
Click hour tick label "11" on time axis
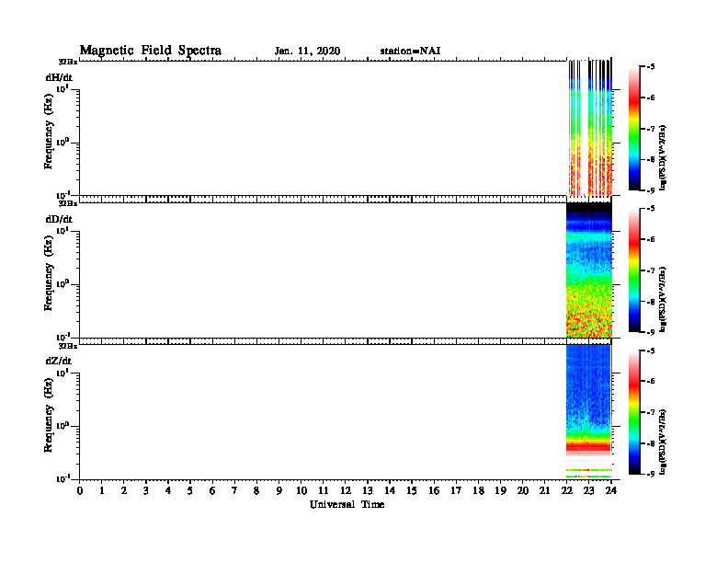click(324, 490)
